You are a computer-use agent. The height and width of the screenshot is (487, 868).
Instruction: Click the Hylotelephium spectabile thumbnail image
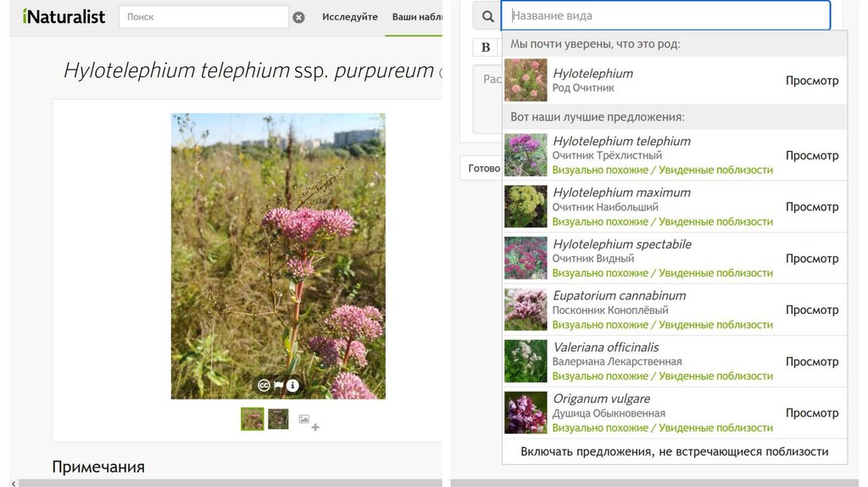click(526, 258)
